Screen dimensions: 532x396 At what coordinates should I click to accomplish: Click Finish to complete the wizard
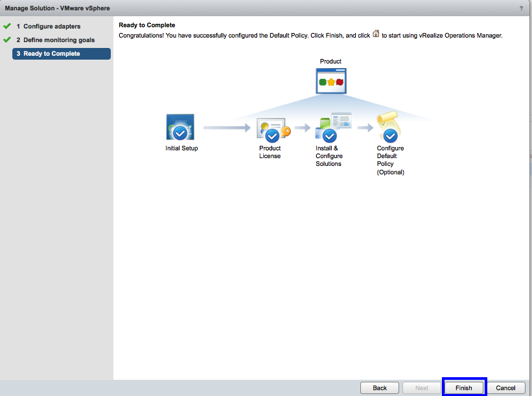464,388
